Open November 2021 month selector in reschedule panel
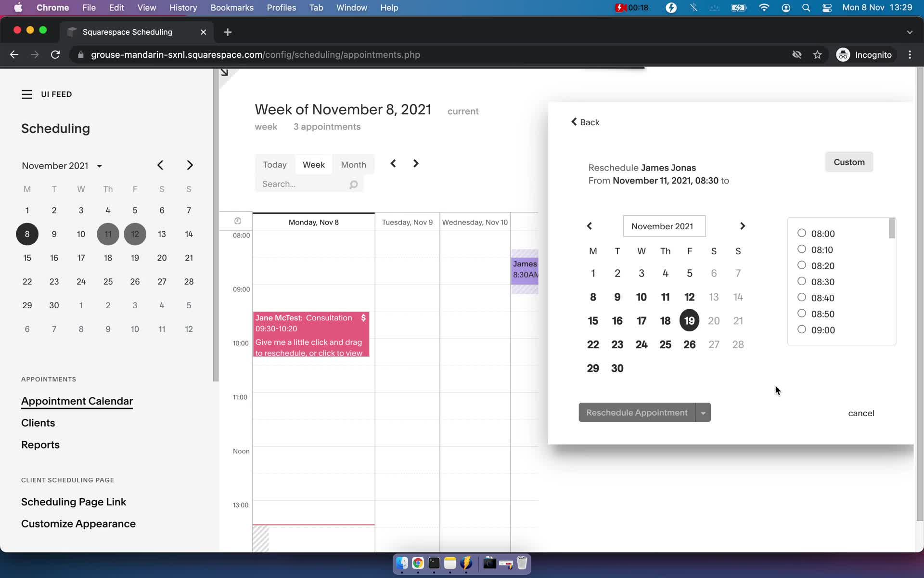This screenshot has height=578, width=924. (x=664, y=226)
